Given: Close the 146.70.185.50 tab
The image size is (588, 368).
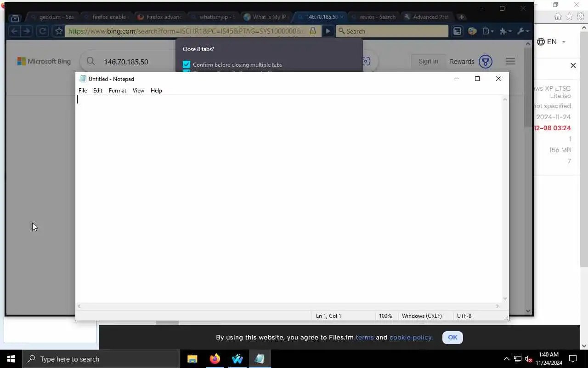Looking at the screenshot, I should (x=341, y=17).
